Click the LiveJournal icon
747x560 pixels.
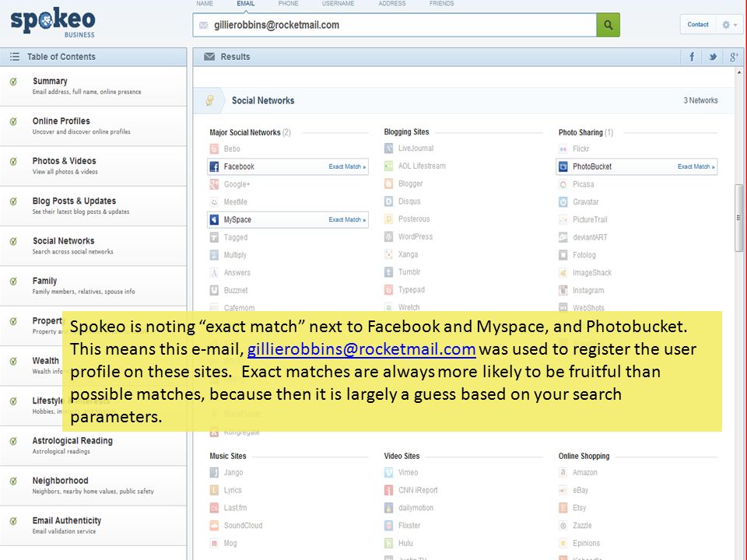pyautogui.click(x=389, y=149)
